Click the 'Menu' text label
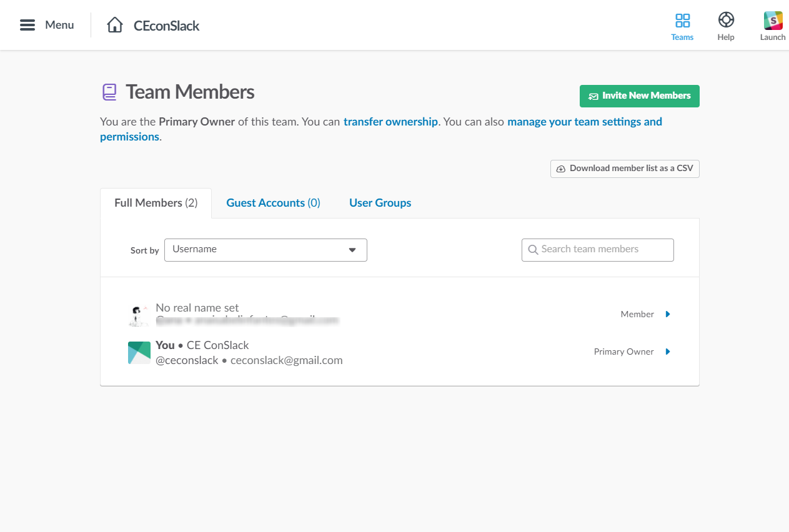This screenshot has width=789, height=532. click(59, 25)
